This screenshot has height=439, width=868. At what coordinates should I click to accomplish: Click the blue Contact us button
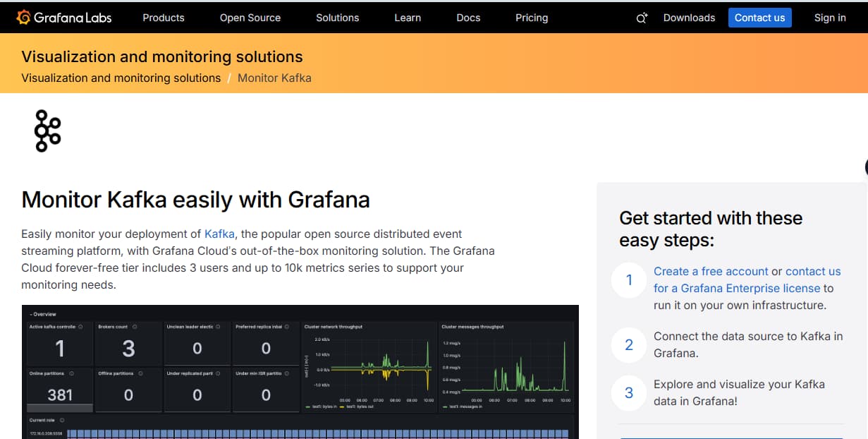(x=759, y=18)
